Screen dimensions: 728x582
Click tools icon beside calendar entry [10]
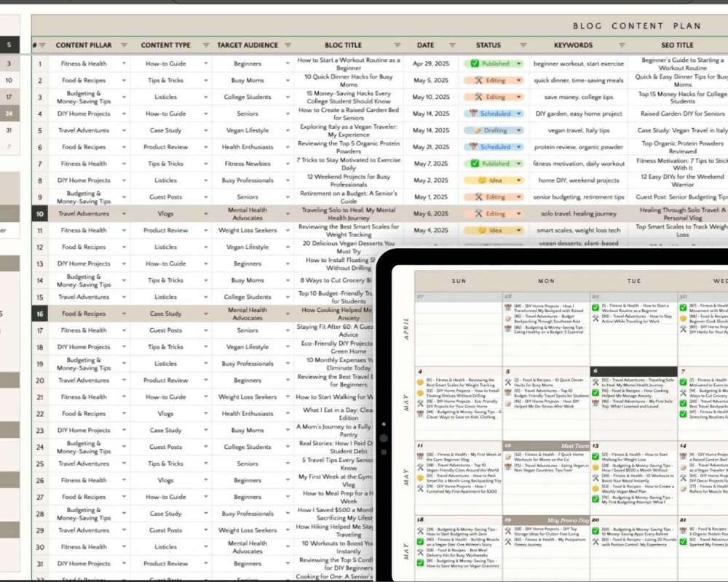click(596, 382)
